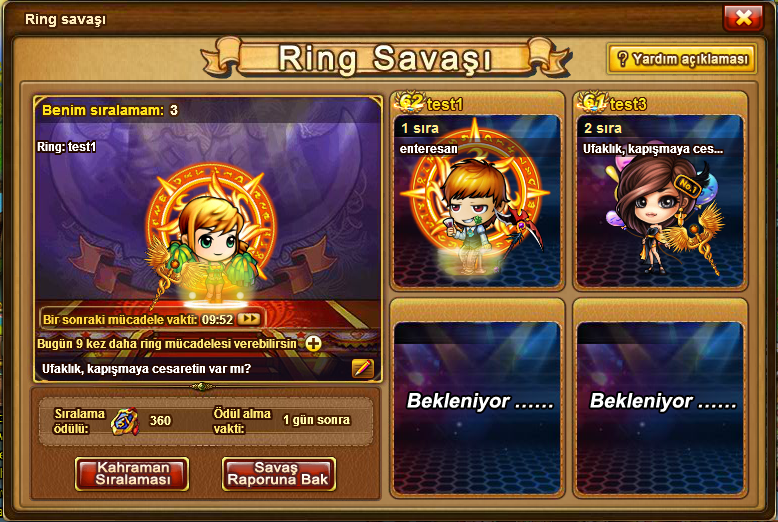This screenshot has width=778, height=522.
Task: Close the Ring savaşı window
Action: tap(743, 18)
